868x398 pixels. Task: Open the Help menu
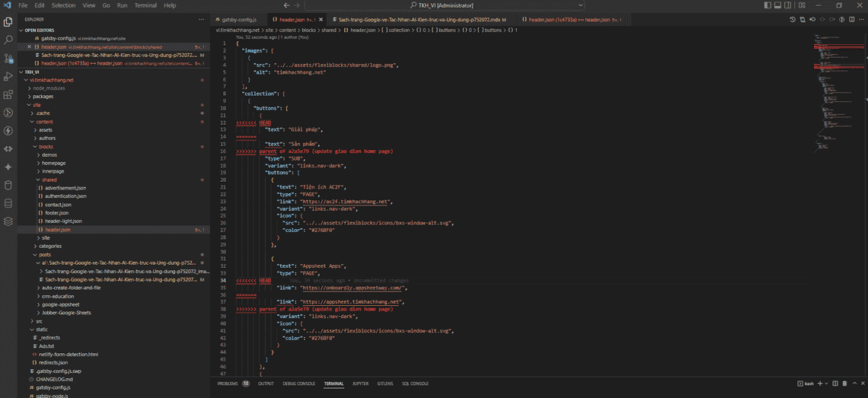170,5
